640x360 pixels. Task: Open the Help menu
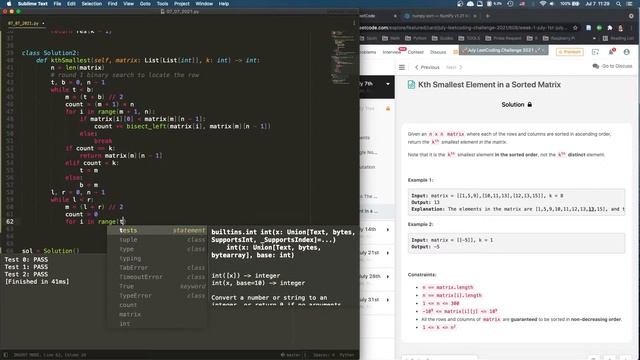(x=224, y=4)
